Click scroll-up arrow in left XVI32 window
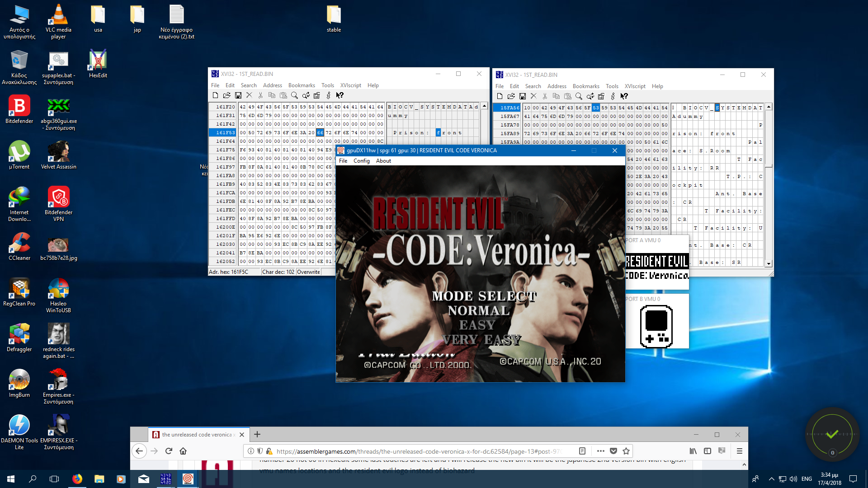Image resolution: width=868 pixels, height=488 pixels. click(484, 106)
